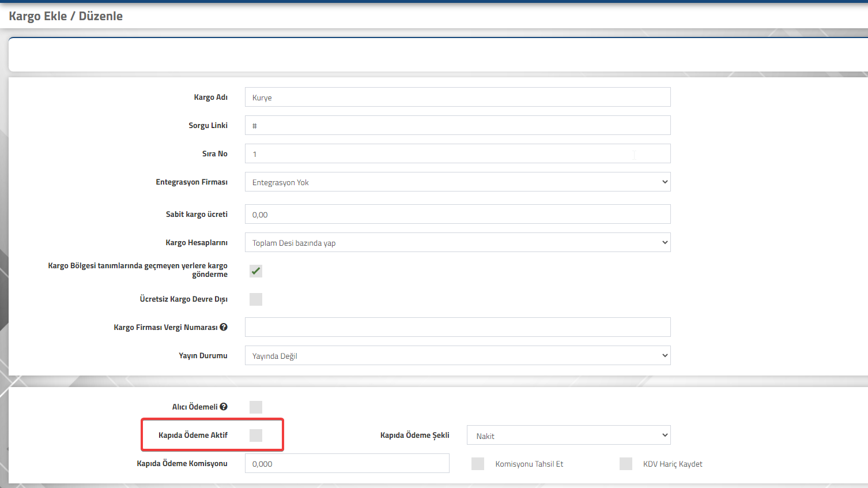The width and height of the screenshot is (868, 488).
Task: Click the Sorgu Linki label
Action: (x=208, y=125)
